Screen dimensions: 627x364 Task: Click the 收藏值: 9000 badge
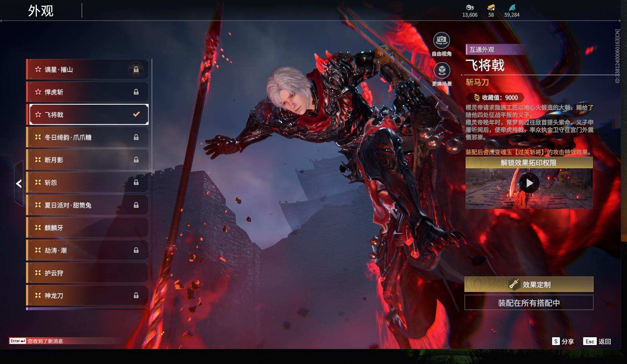point(495,98)
